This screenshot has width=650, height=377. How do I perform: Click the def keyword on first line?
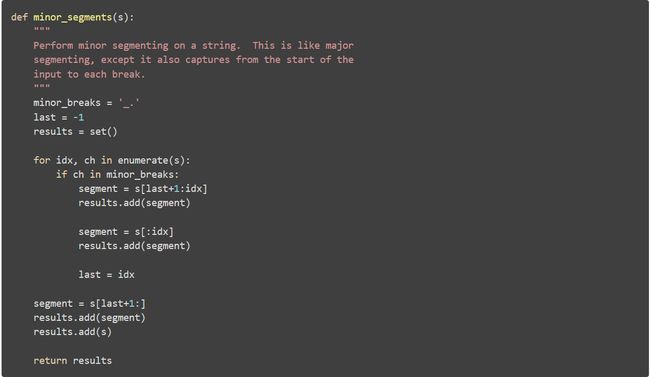[x=19, y=17]
